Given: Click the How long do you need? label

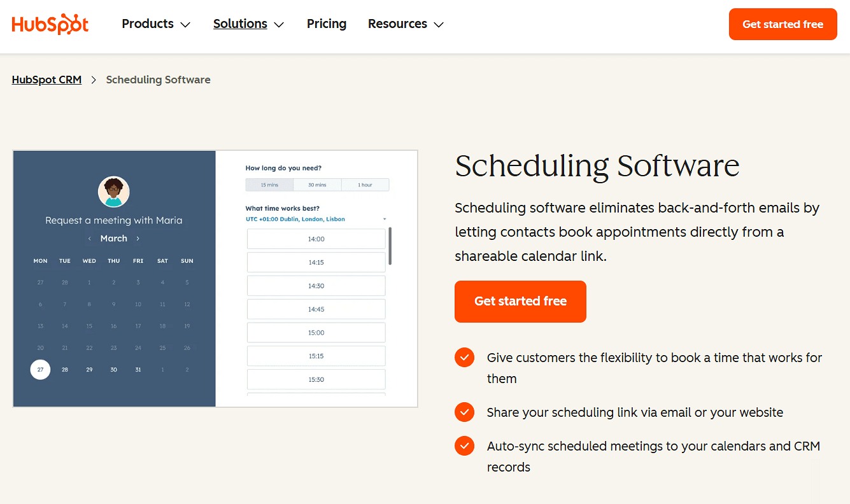Looking at the screenshot, I should click(283, 168).
